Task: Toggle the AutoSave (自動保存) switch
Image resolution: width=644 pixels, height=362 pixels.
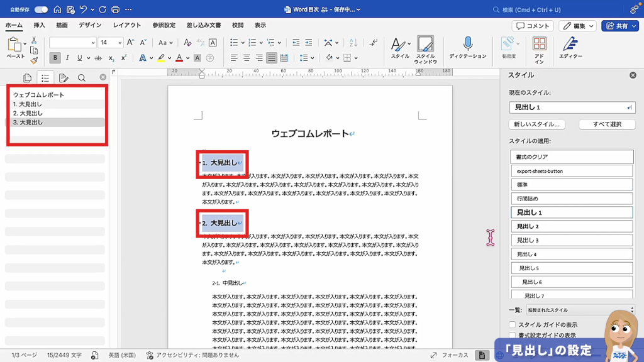Action: tap(41, 9)
